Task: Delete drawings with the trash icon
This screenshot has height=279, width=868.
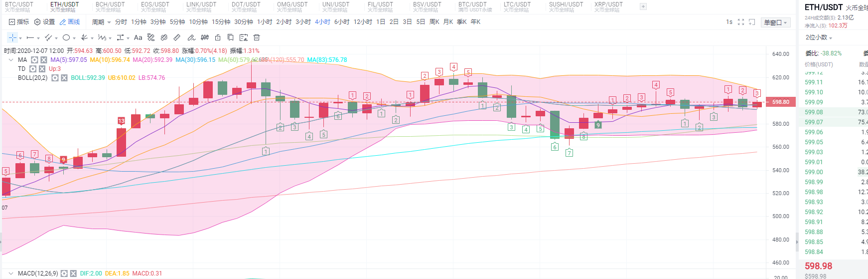Action: (x=257, y=37)
